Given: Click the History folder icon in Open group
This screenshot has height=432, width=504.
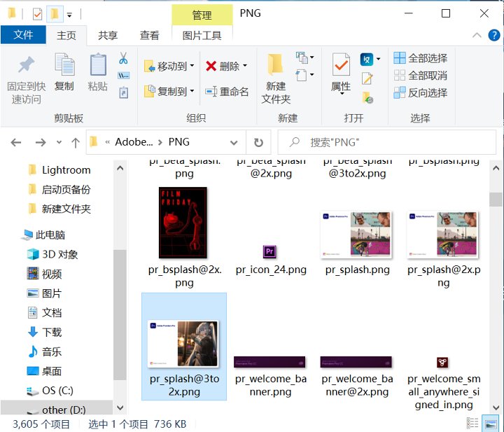Looking at the screenshot, I should (x=367, y=97).
